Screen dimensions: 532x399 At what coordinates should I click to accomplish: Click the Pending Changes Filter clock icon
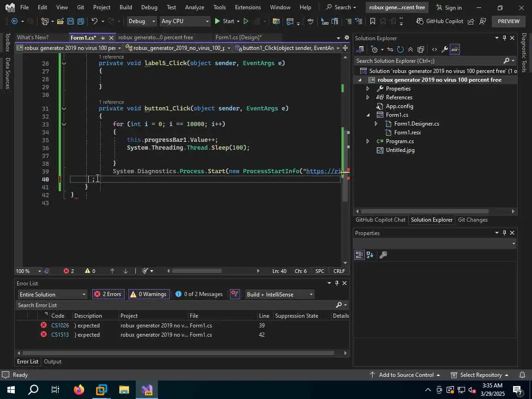click(x=375, y=49)
